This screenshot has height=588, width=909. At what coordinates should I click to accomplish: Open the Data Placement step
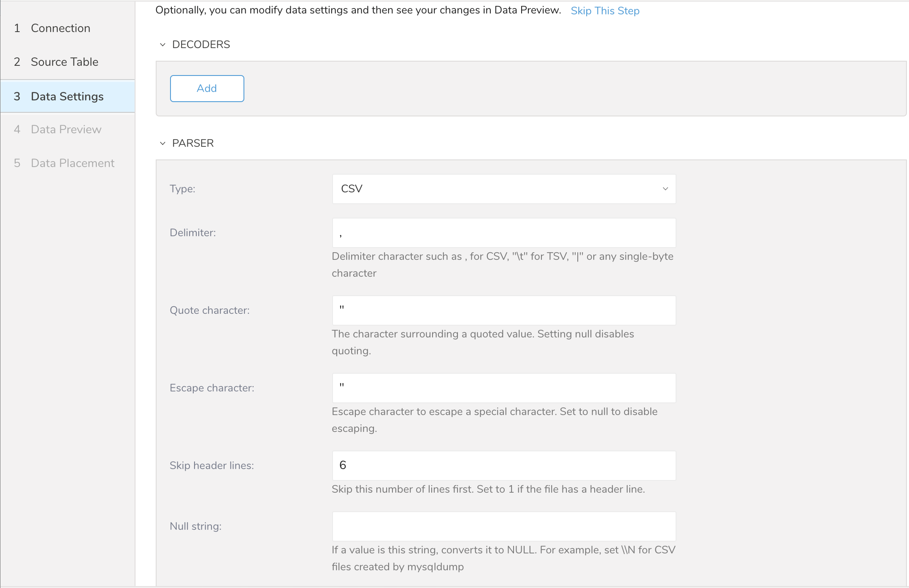[x=73, y=163]
